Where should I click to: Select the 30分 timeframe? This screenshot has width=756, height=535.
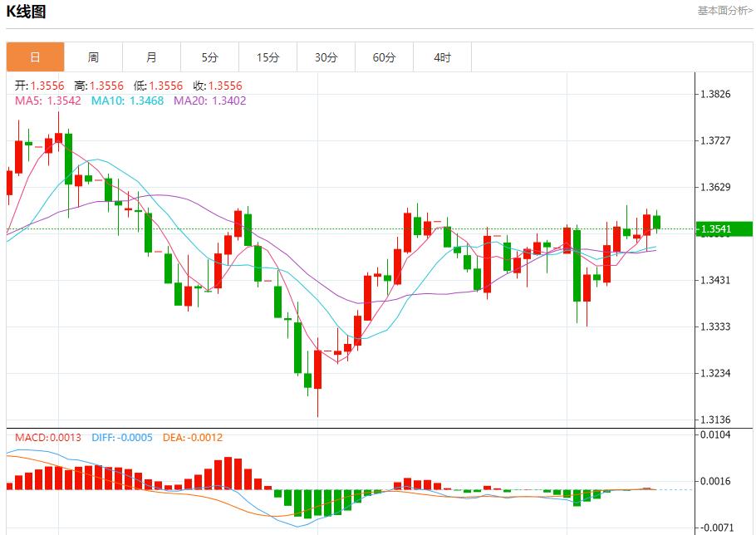(326, 56)
